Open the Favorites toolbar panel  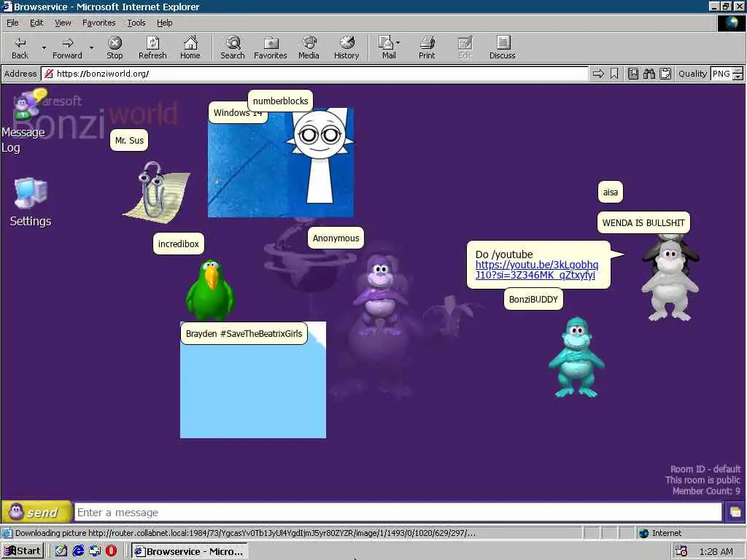pos(270,47)
